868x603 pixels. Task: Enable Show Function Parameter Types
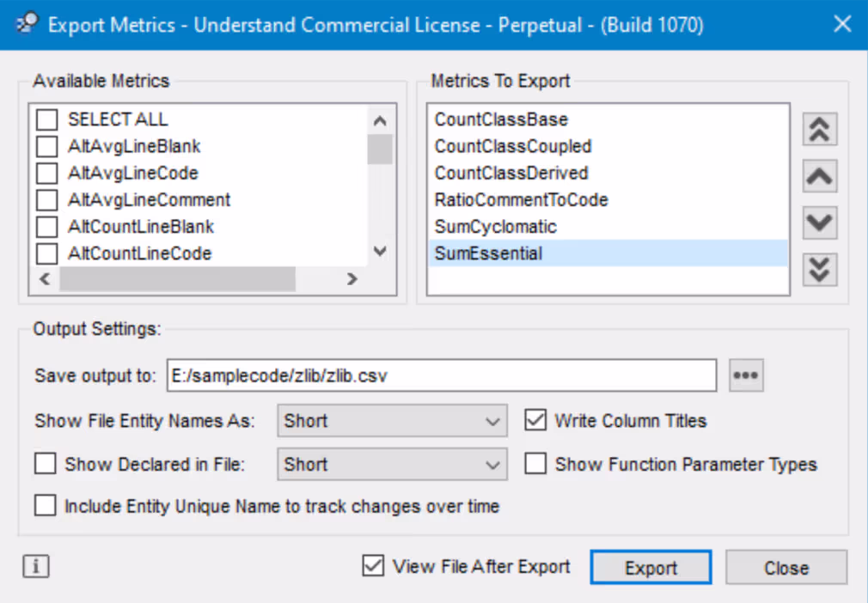pyautogui.click(x=535, y=464)
